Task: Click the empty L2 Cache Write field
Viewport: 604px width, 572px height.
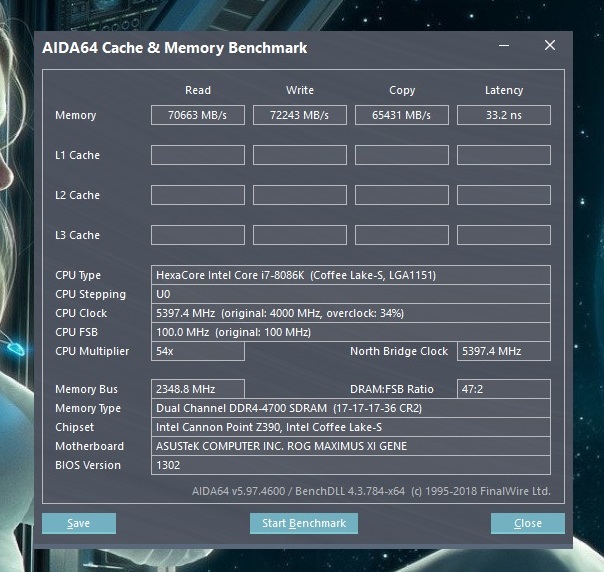Action: (300, 195)
